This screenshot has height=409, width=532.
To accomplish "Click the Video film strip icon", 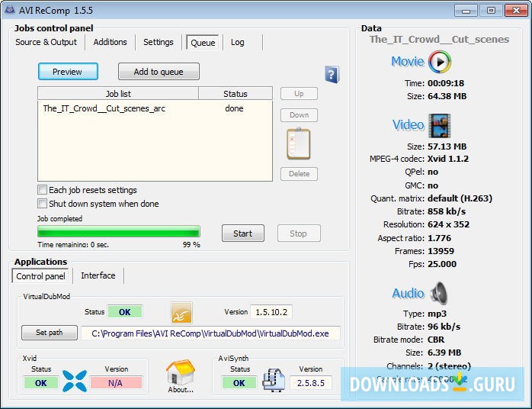I will 440,125.
